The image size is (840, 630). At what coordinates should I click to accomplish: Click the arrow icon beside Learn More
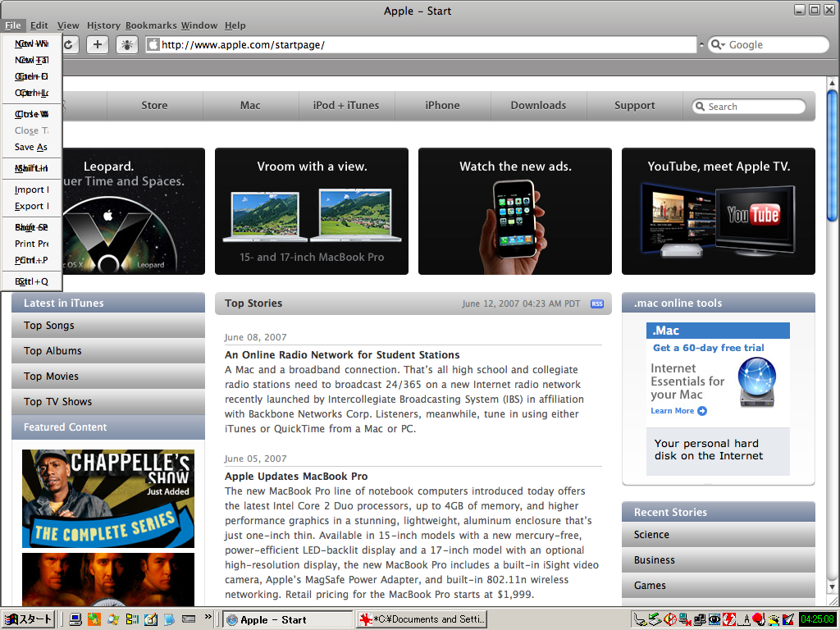point(702,411)
